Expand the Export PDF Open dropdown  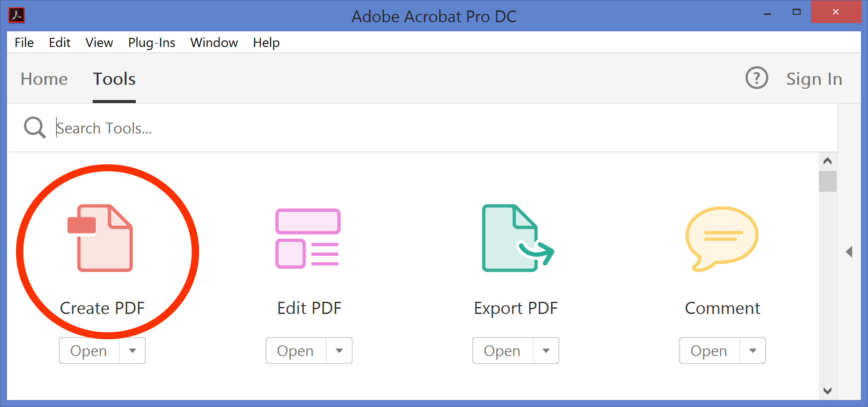pyautogui.click(x=546, y=350)
